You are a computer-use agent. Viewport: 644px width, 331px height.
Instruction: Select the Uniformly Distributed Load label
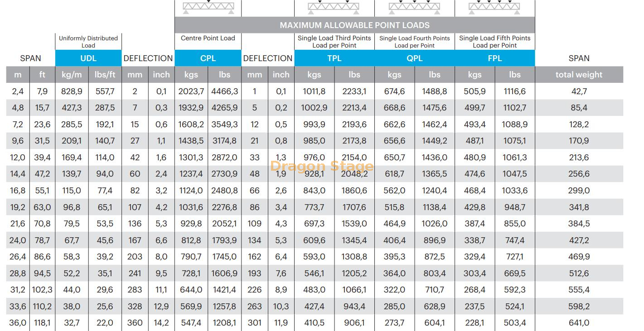point(88,42)
